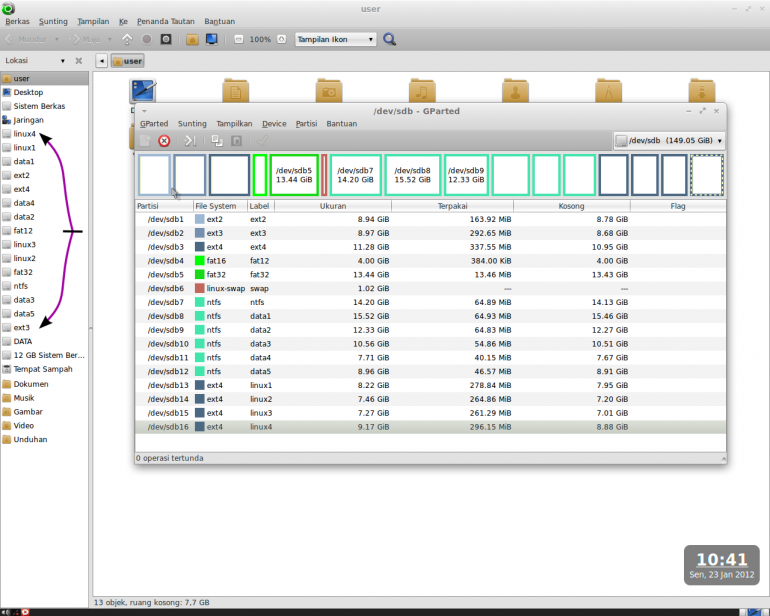Open the Maju history dropdown arrow
The width and height of the screenshot is (770, 616).
click(x=110, y=39)
